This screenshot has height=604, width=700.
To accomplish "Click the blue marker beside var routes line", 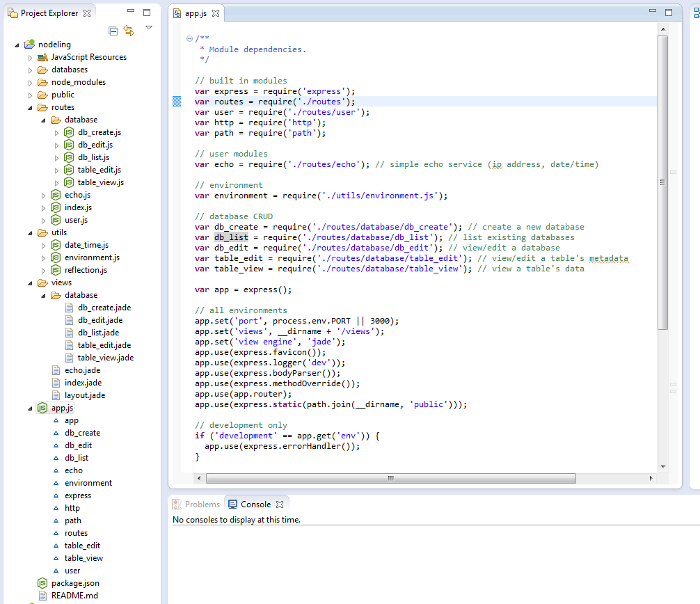I will (177, 102).
